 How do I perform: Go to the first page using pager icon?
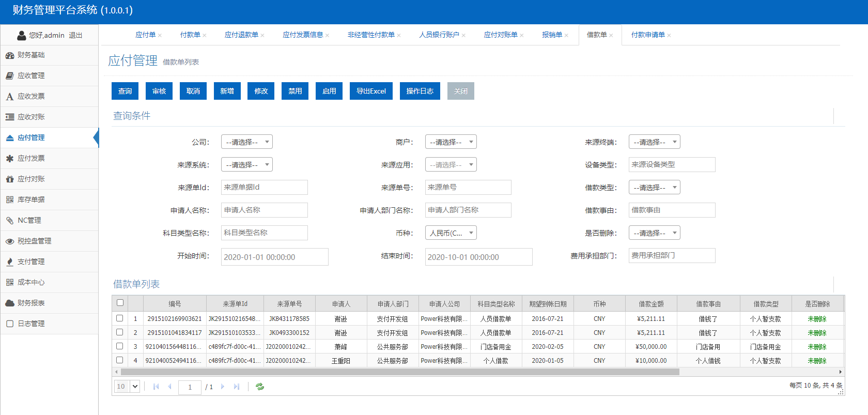click(156, 387)
